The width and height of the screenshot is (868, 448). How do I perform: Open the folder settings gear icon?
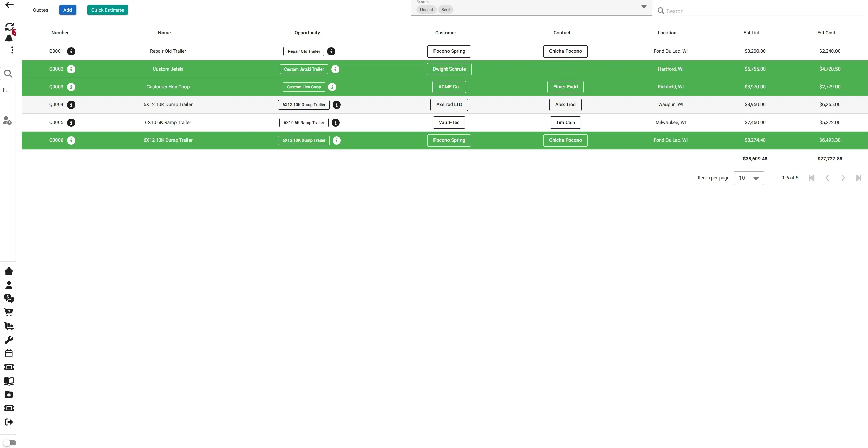pyautogui.click(x=9, y=395)
